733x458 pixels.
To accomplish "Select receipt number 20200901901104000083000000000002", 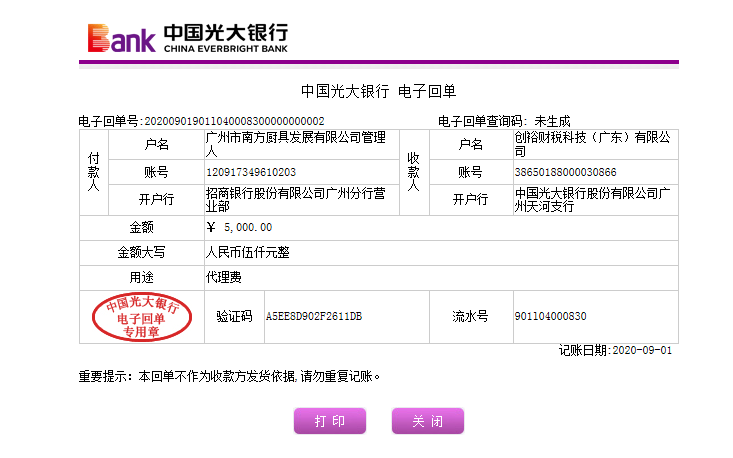I will (x=234, y=122).
